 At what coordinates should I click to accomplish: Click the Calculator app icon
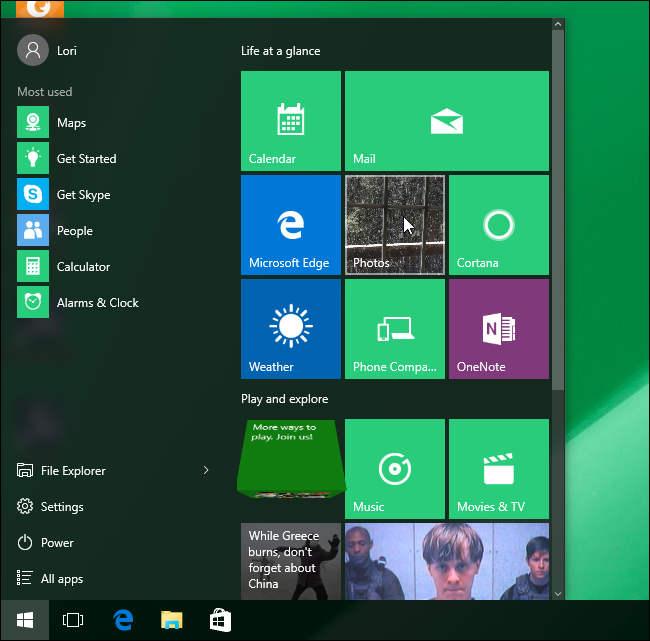(x=33, y=266)
